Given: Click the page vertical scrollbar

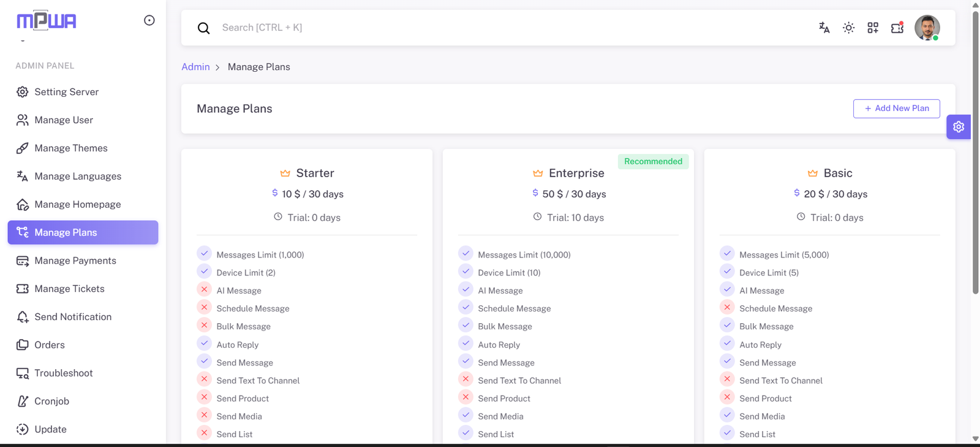Looking at the screenshot, I should point(976,153).
